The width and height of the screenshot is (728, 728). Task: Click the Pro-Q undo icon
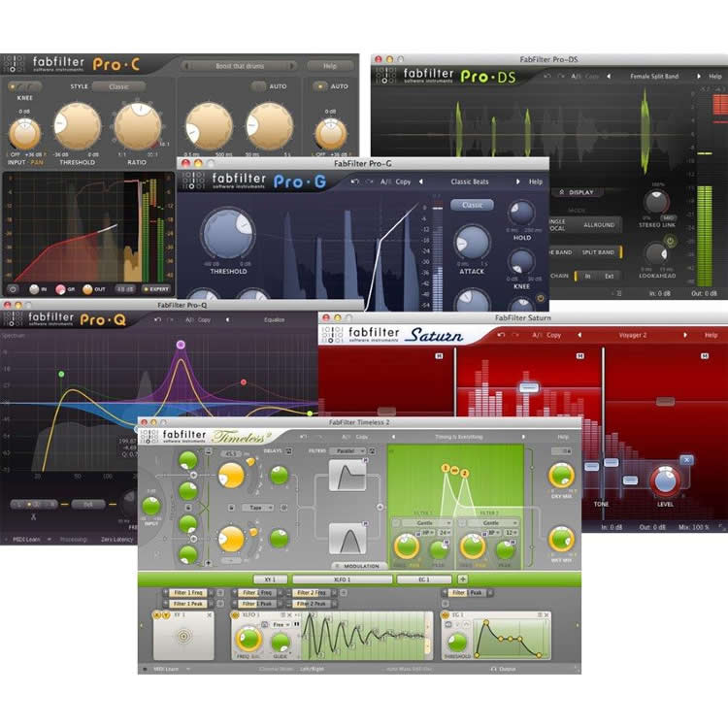tap(158, 319)
